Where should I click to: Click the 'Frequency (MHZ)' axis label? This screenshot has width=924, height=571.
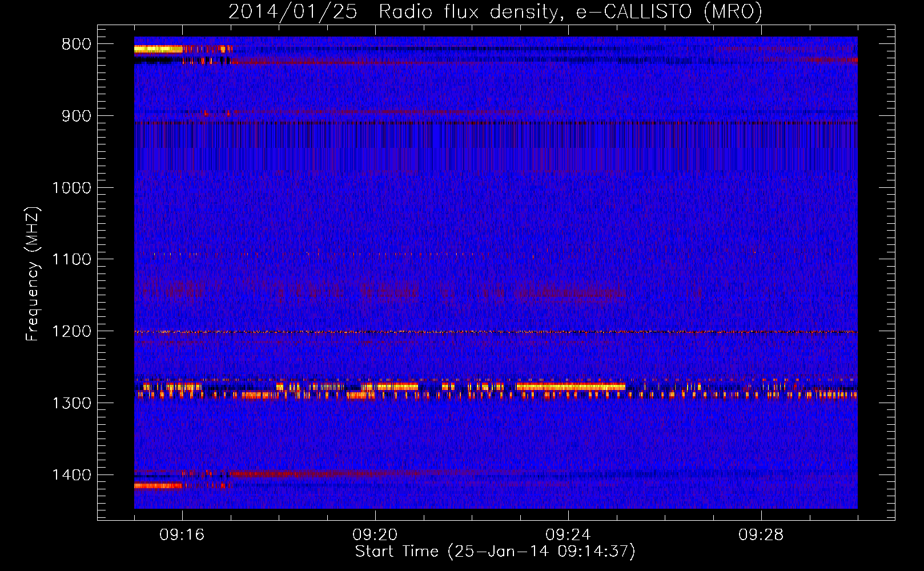click(x=33, y=274)
